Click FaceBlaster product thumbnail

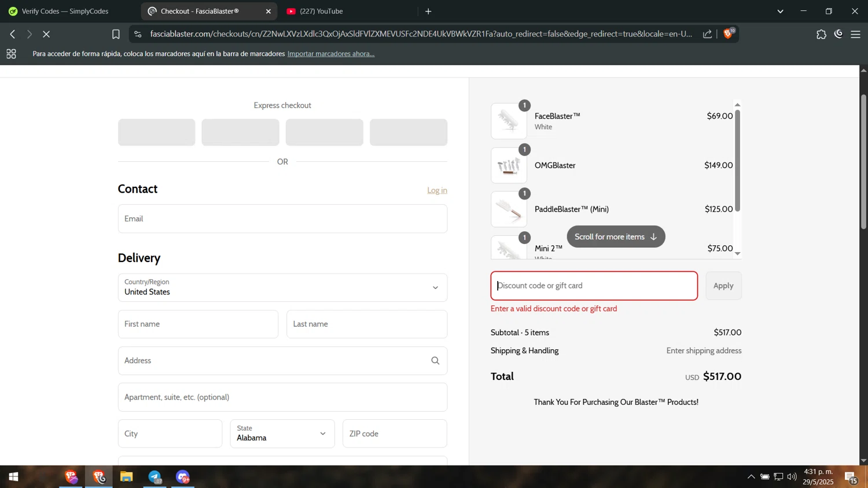pyautogui.click(x=509, y=121)
